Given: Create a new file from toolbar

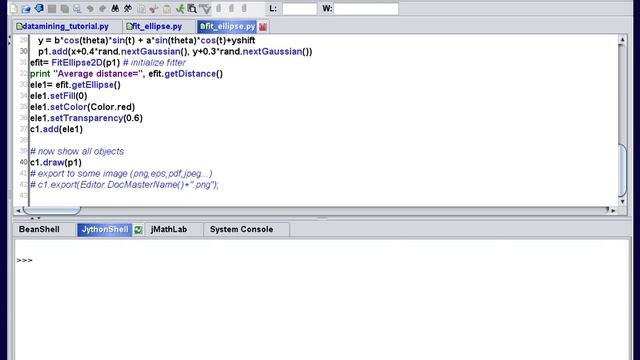Looking at the screenshot, I should click(x=14, y=8).
